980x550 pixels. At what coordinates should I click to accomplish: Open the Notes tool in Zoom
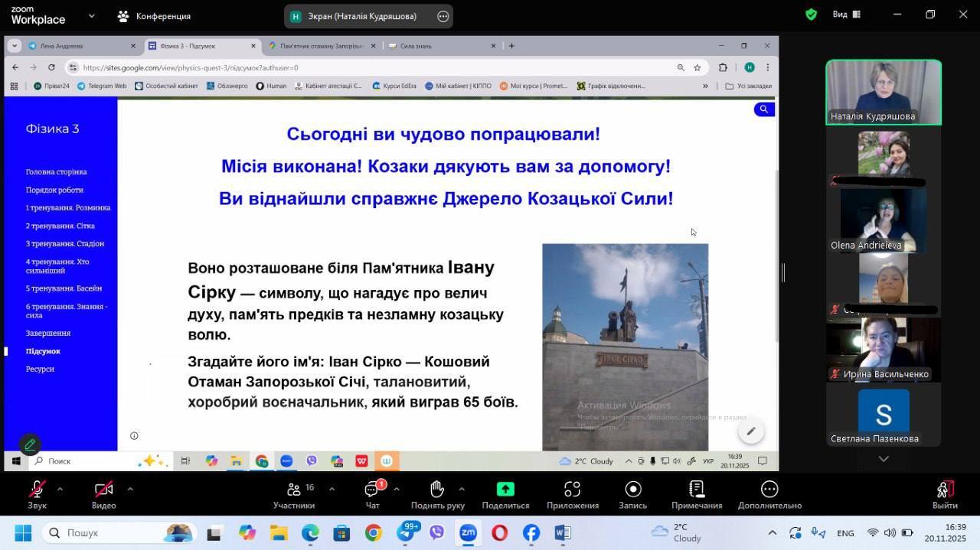click(x=696, y=494)
